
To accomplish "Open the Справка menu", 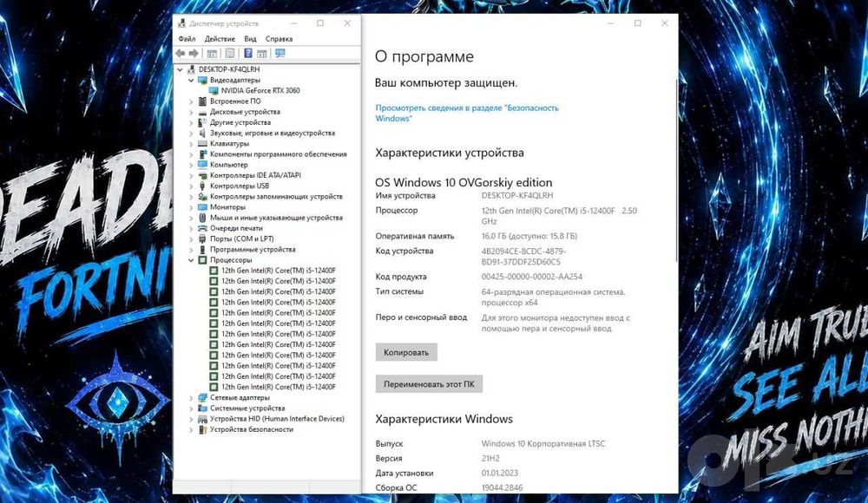I will [279, 39].
